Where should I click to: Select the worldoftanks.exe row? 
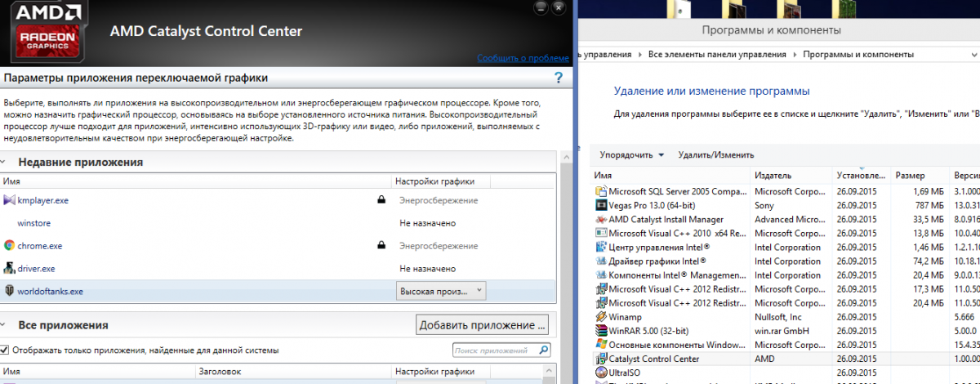278,291
